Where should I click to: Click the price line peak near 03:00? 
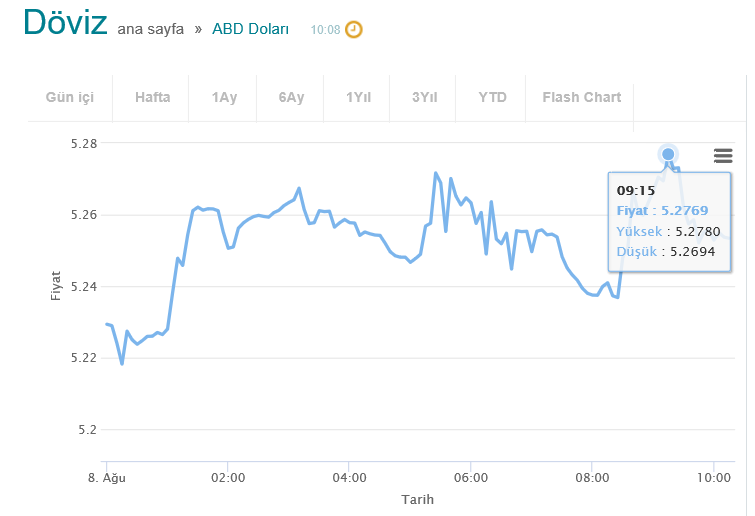click(299, 188)
